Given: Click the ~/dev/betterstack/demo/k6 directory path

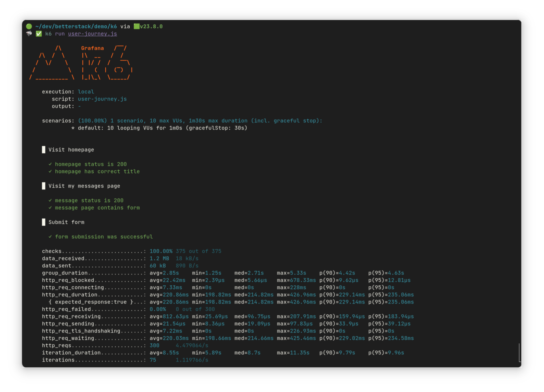Looking at the screenshot, I should [x=76, y=26].
